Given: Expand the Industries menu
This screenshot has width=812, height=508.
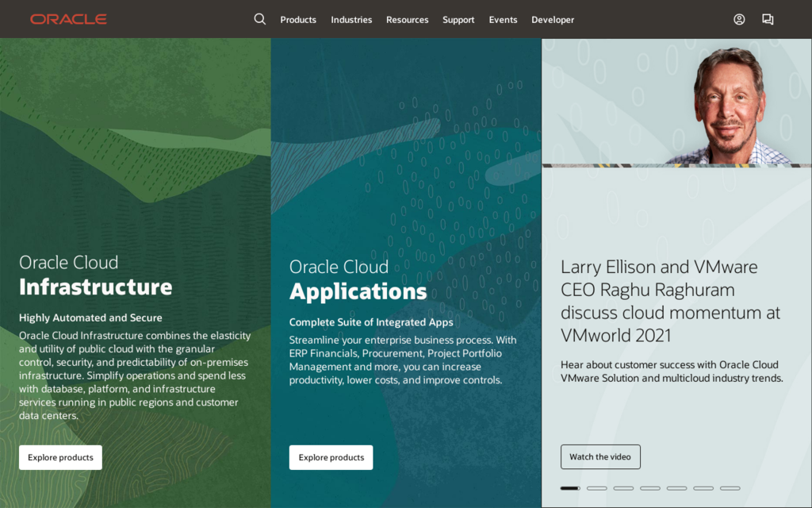Looking at the screenshot, I should tap(351, 20).
